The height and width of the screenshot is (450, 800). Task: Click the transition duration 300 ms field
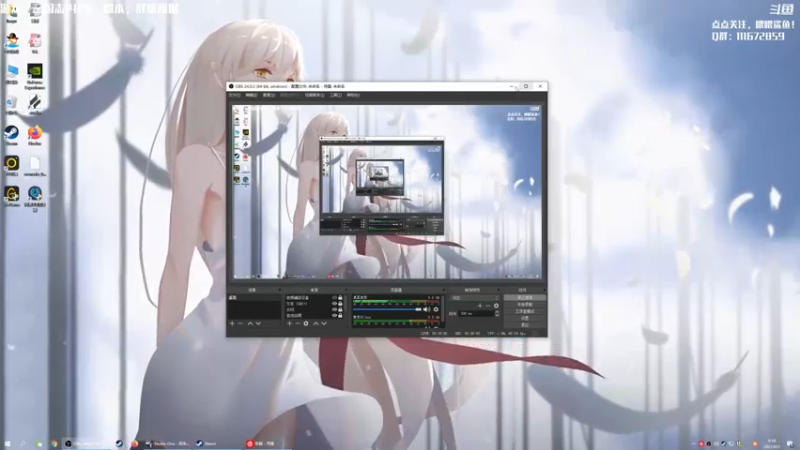(x=476, y=314)
